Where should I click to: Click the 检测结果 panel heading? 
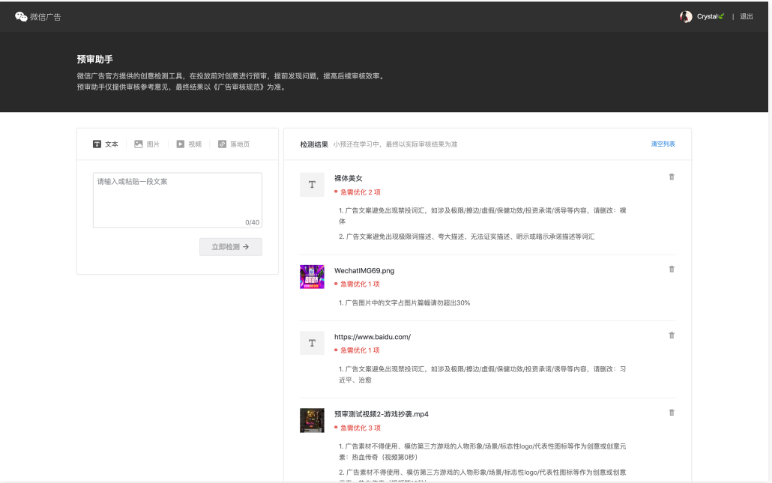(314, 144)
